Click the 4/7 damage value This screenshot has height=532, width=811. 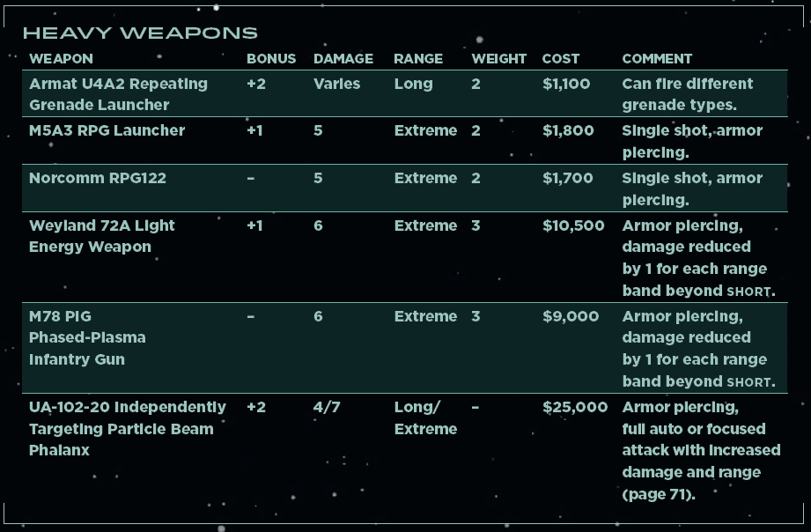pos(326,407)
